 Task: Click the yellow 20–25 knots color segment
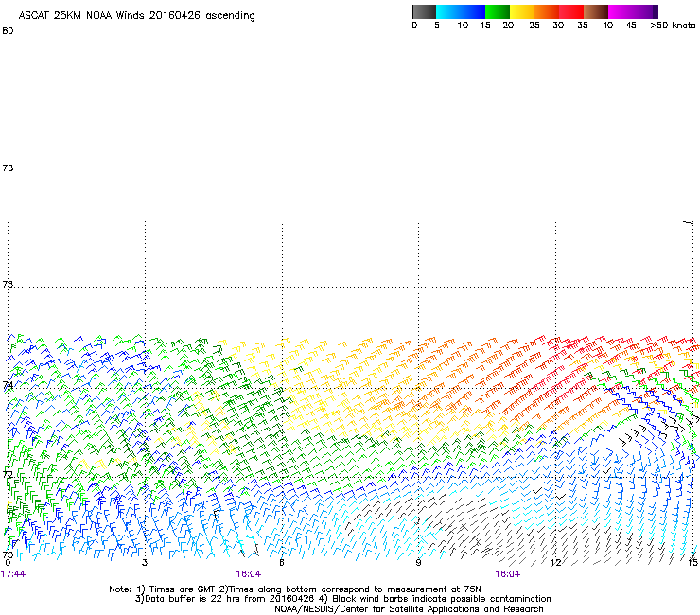[x=522, y=11]
